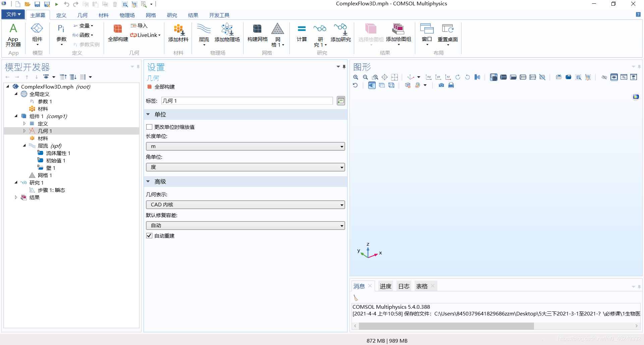Click the 参数 ribbon button
The image size is (644, 345).
(61, 35)
